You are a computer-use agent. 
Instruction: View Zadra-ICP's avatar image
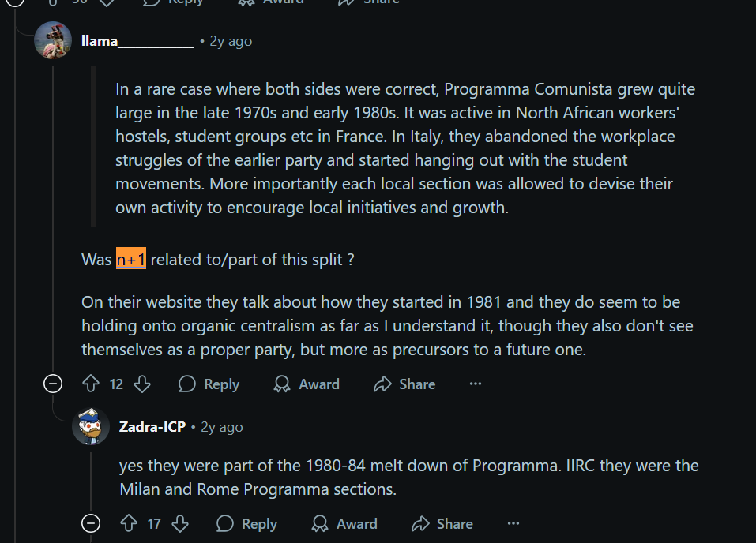point(91,426)
